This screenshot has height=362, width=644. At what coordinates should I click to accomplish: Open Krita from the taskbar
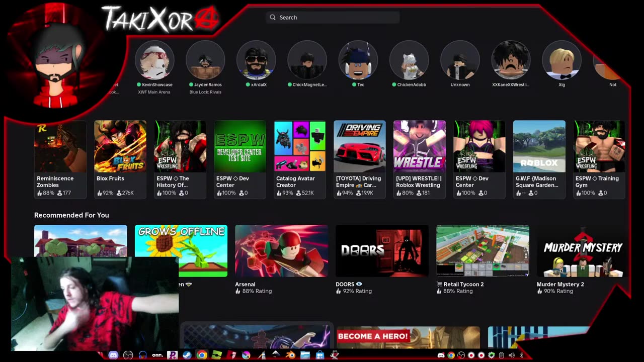pyautogui.click(x=246, y=355)
